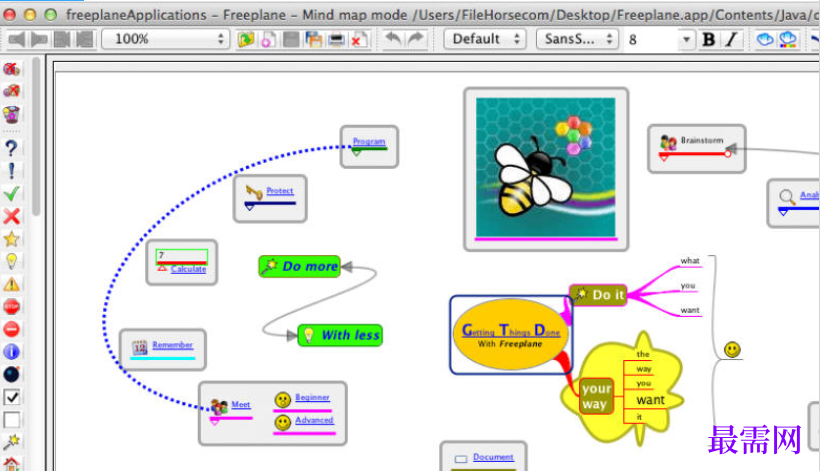Open the Meet link node
Image resolution: width=820 pixels, height=471 pixels.
pos(241,404)
